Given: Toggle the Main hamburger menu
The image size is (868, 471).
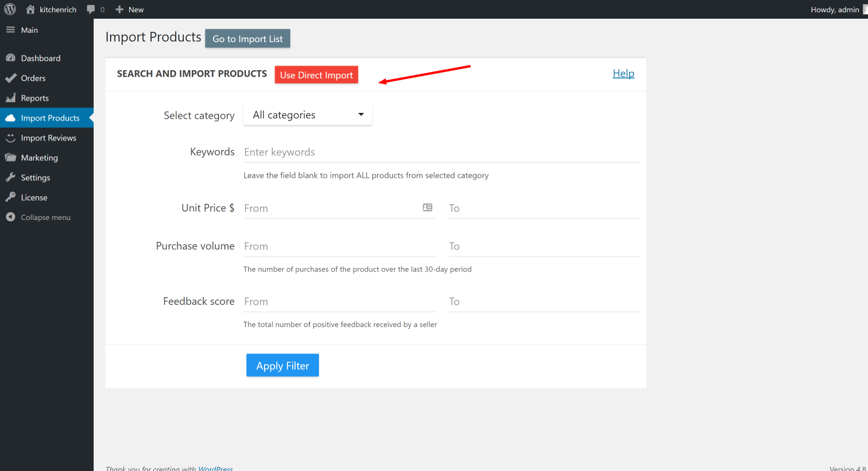Looking at the screenshot, I should pos(11,30).
